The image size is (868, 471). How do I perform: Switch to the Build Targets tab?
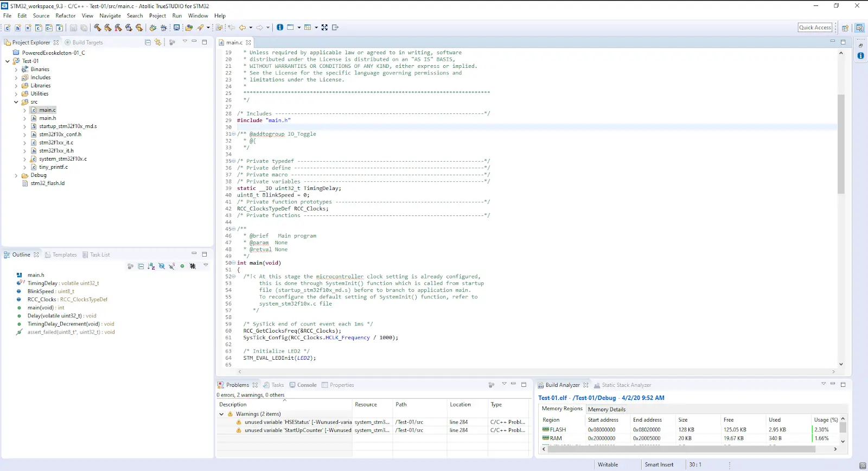pyautogui.click(x=84, y=42)
